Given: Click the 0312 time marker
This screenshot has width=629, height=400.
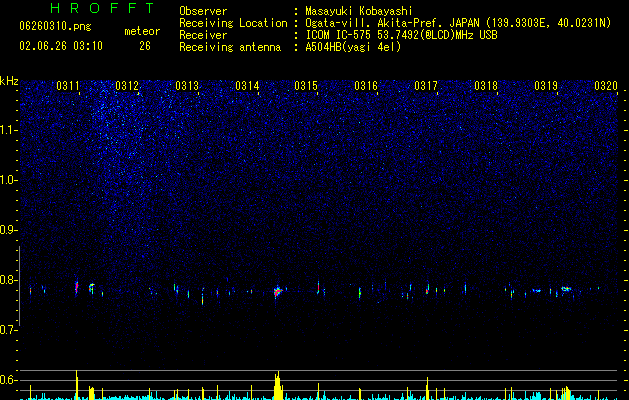Looking at the screenshot, I should click(127, 86).
